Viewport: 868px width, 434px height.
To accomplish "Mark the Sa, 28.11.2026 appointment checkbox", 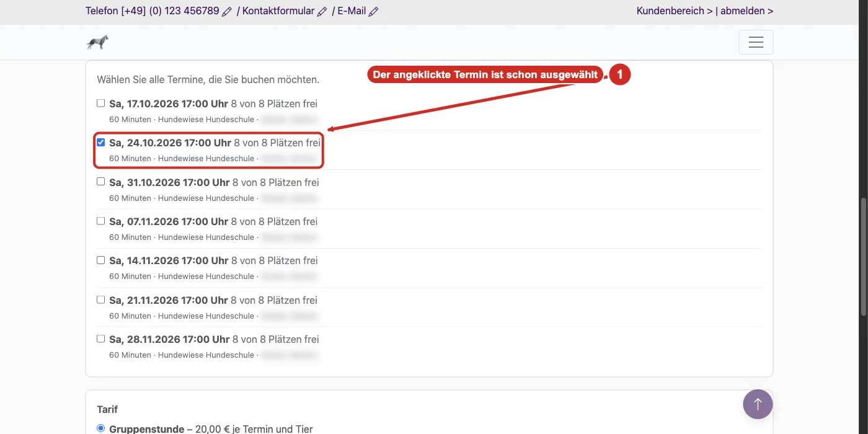I will 101,339.
